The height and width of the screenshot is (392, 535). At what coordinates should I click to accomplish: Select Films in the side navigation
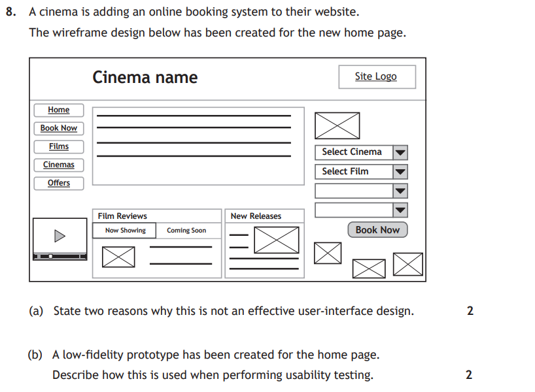(x=59, y=147)
